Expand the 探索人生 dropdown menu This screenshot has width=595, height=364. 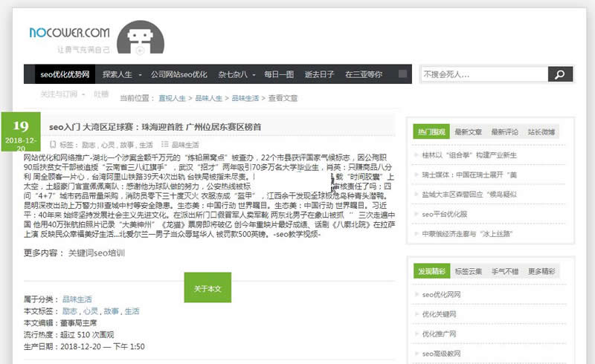click(122, 74)
